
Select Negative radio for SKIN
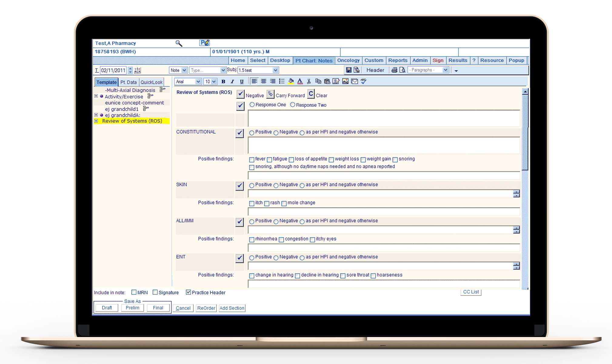point(276,185)
